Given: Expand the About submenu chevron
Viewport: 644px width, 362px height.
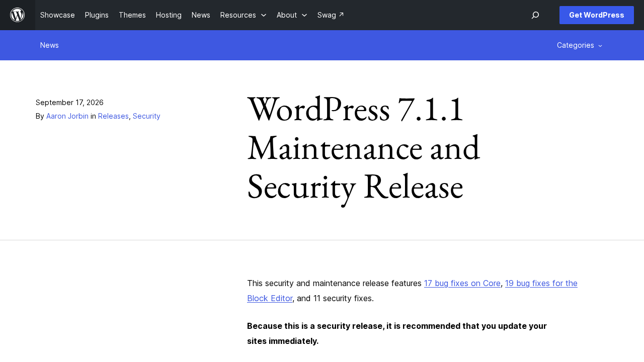Looking at the screenshot, I should click(304, 15).
